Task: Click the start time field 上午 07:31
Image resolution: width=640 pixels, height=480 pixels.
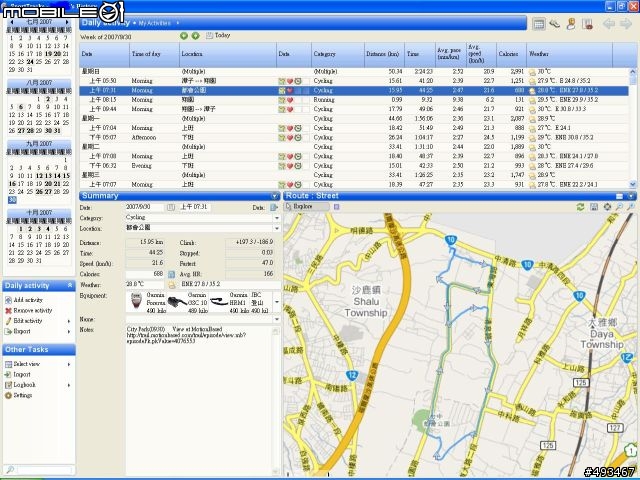Action: coord(194,207)
